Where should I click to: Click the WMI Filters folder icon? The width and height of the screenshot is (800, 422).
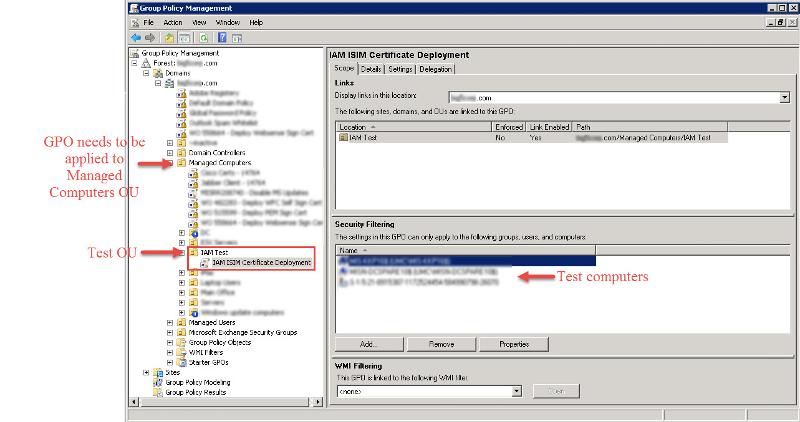coord(182,353)
